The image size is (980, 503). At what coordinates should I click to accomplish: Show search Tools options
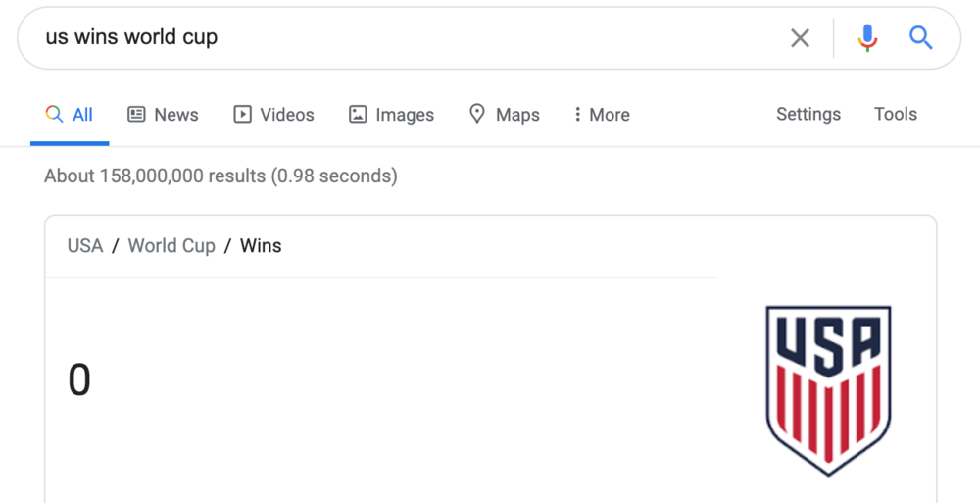[895, 115]
